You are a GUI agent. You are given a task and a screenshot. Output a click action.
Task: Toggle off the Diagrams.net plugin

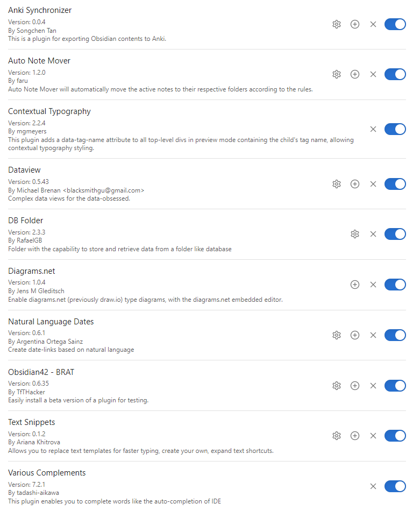click(x=395, y=285)
